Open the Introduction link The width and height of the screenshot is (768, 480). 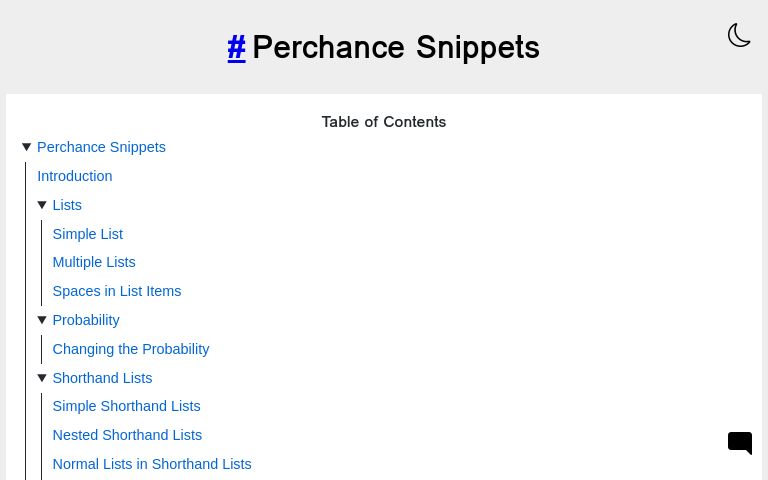(74, 176)
